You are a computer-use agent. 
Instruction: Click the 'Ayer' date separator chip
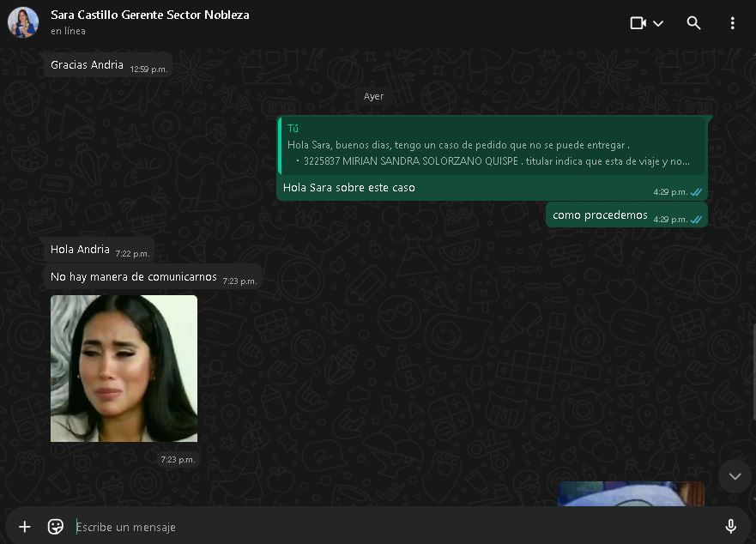click(x=373, y=96)
